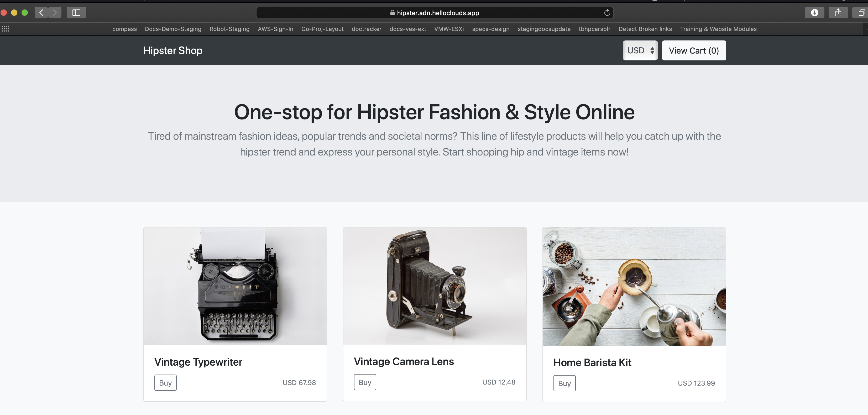The image size is (868, 415).
Task: Click the View Cart (0) button
Action: click(x=694, y=51)
